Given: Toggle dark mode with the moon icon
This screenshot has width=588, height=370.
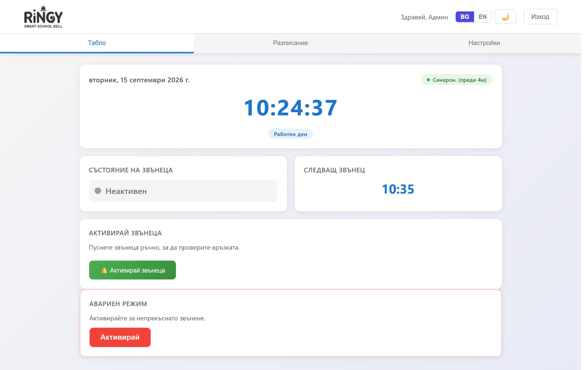Looking at the screenshot, I should (x=505, y=17).
